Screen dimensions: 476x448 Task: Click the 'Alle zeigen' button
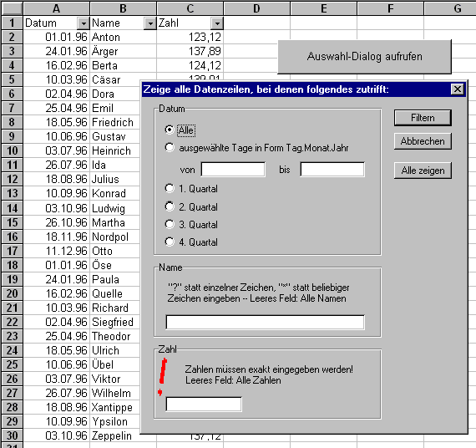[x=423, y=171]
